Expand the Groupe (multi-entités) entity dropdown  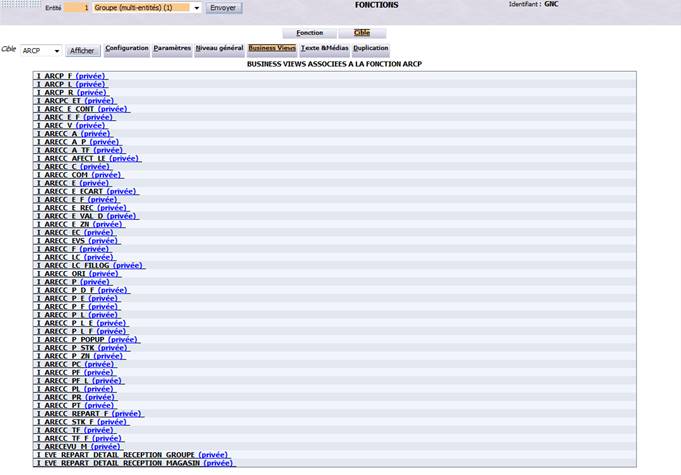[146, 8]
